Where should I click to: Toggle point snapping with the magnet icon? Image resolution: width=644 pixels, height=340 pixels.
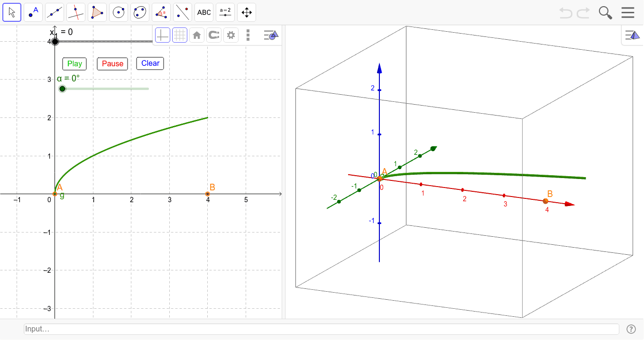(214, 35)
